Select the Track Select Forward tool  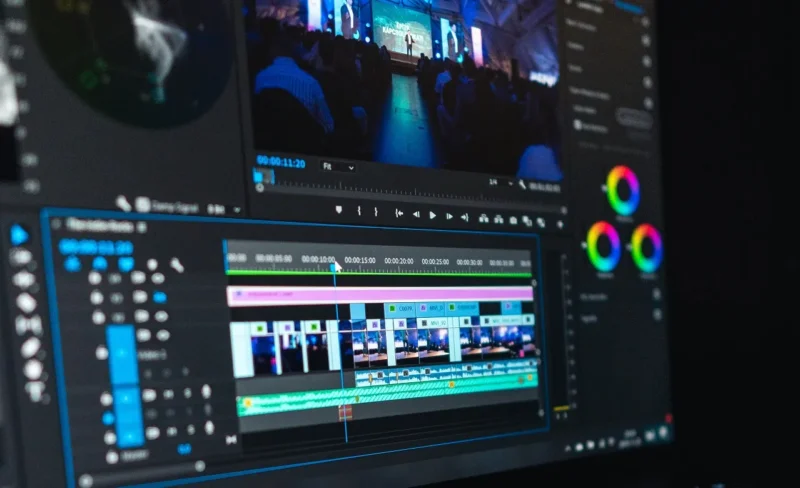point(21,258)
